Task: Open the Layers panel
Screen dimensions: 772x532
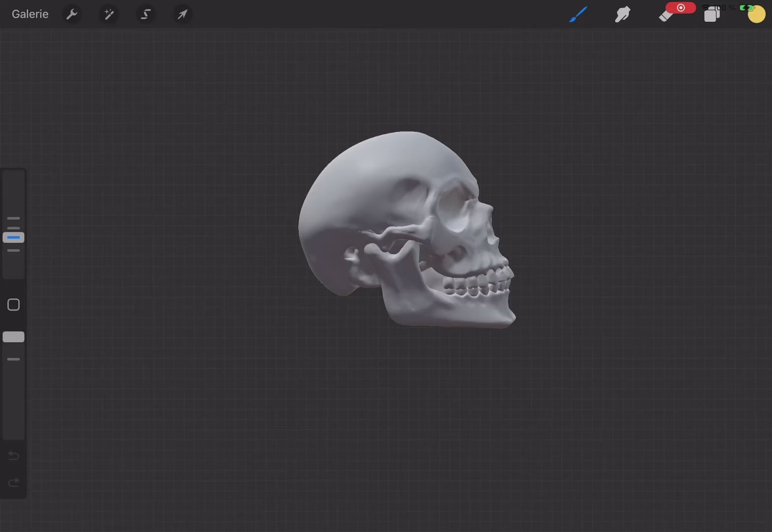Action: [711, 15]
